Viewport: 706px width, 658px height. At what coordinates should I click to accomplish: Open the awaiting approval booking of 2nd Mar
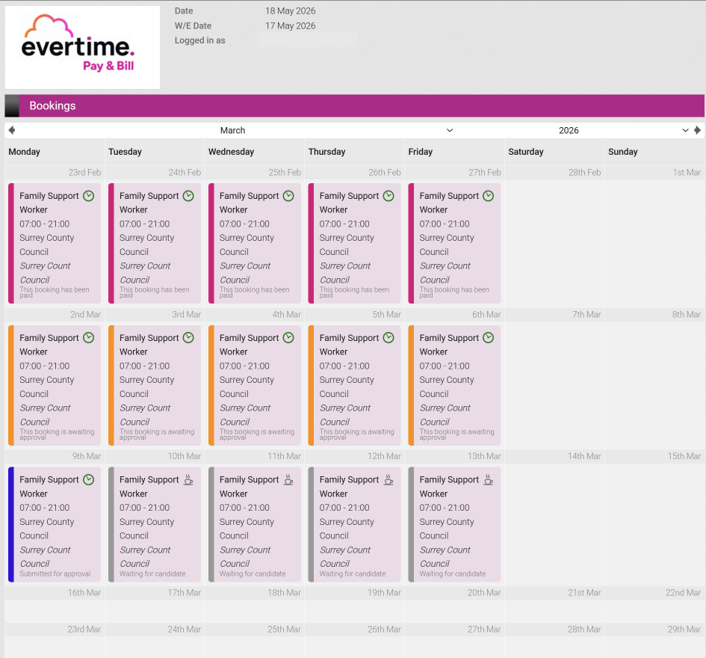(54, 385)
